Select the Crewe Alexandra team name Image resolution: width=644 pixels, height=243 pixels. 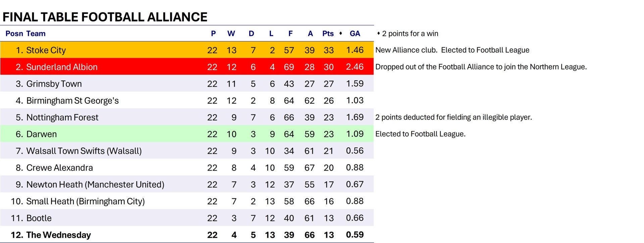[x=60, y=168]
